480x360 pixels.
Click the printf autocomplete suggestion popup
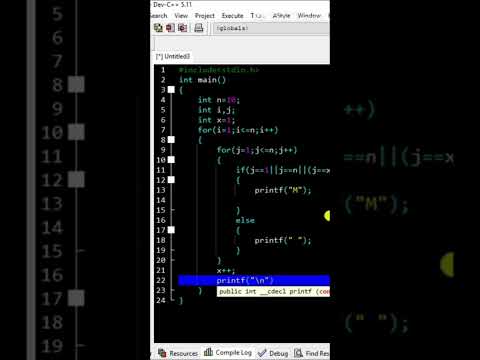(273, 291)
